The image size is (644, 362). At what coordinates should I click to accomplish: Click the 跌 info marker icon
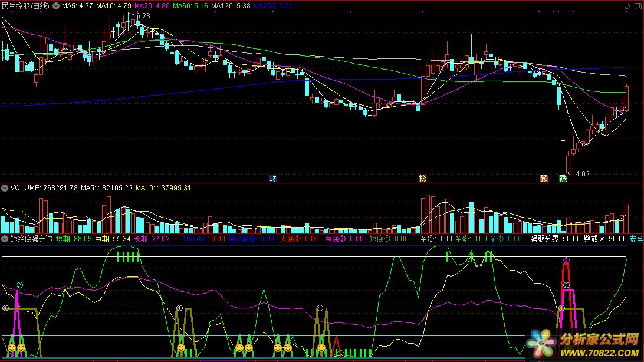click(563, 177)
